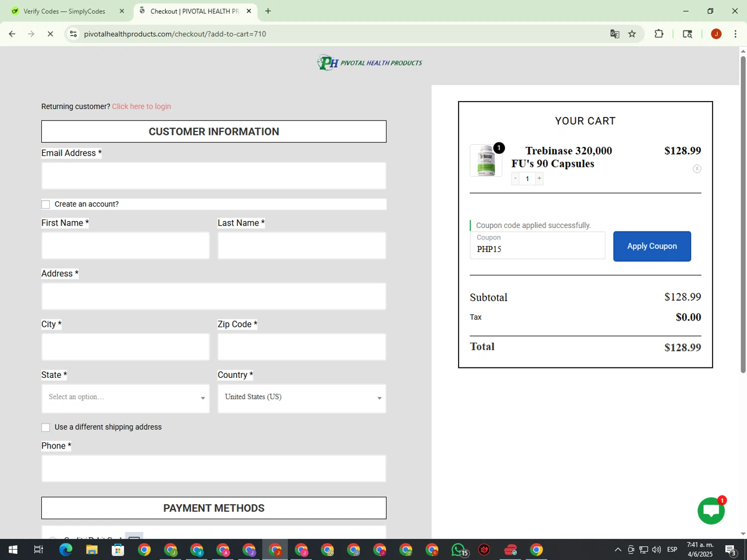Open the Chrome profile J avatar
The width and height of the screenshot is (747, 560).
[x=716, y=34]
